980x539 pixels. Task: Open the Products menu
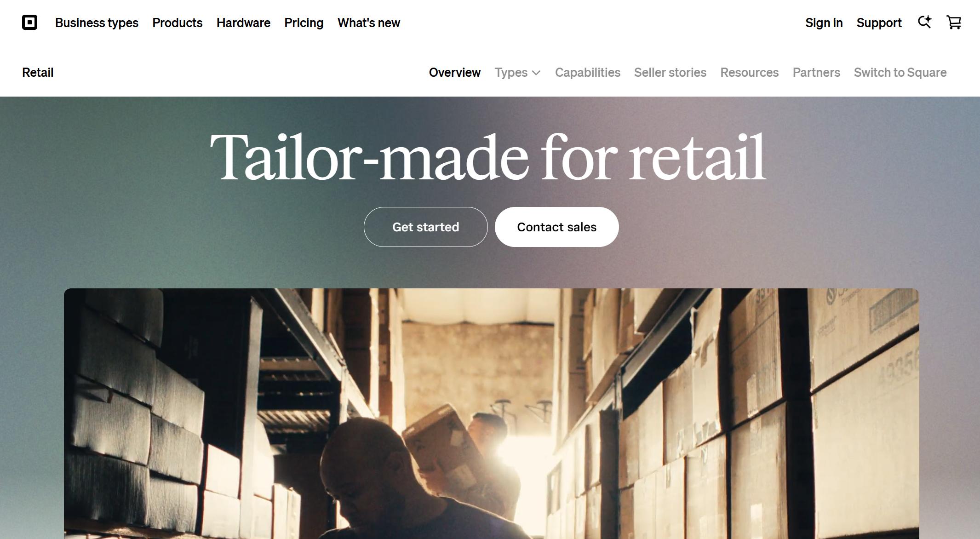178,23
